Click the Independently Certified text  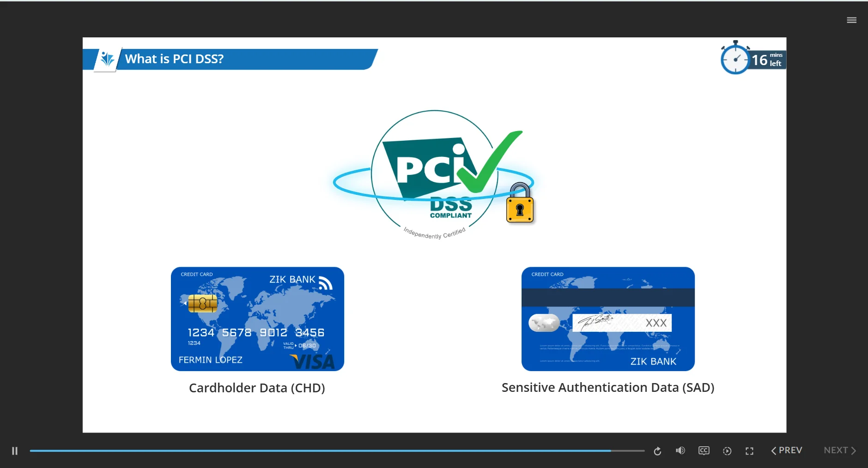pyautogui.click(x=434, y=233)
